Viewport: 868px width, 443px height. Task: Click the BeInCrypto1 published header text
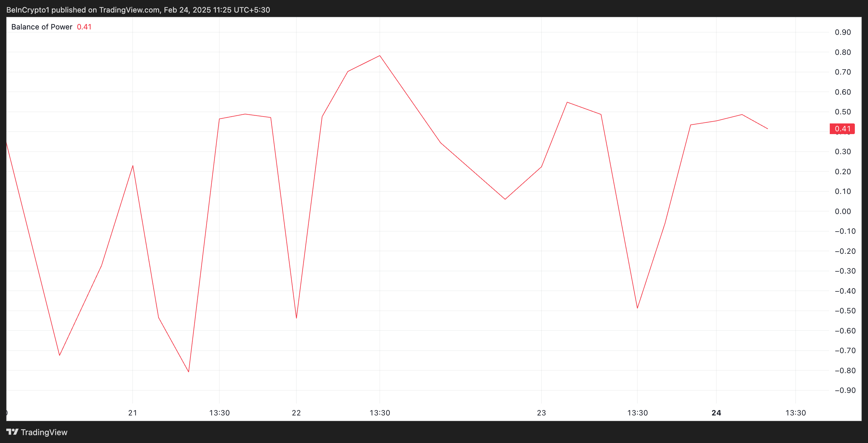(138, 10)
